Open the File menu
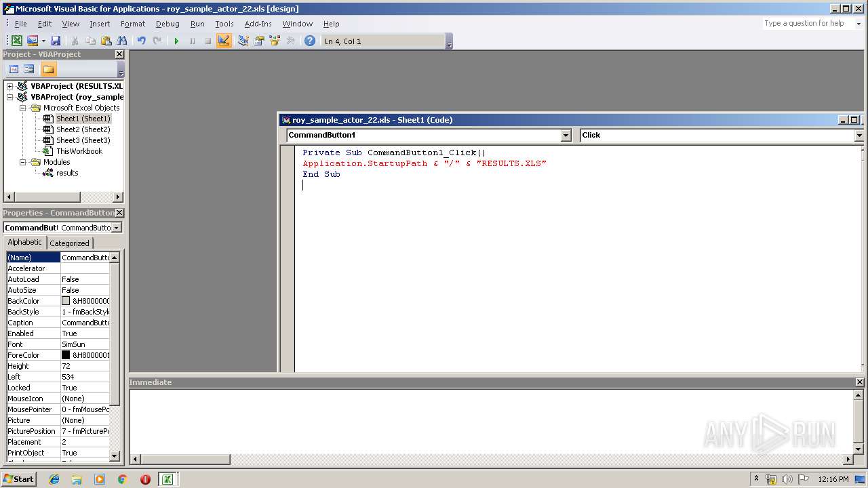 [21, 24]
